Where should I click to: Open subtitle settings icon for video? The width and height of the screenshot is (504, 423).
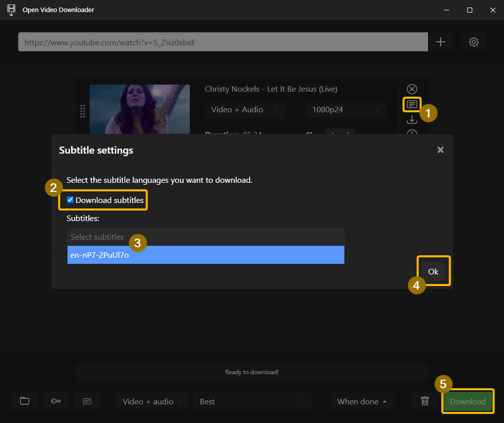click(412, 104)
